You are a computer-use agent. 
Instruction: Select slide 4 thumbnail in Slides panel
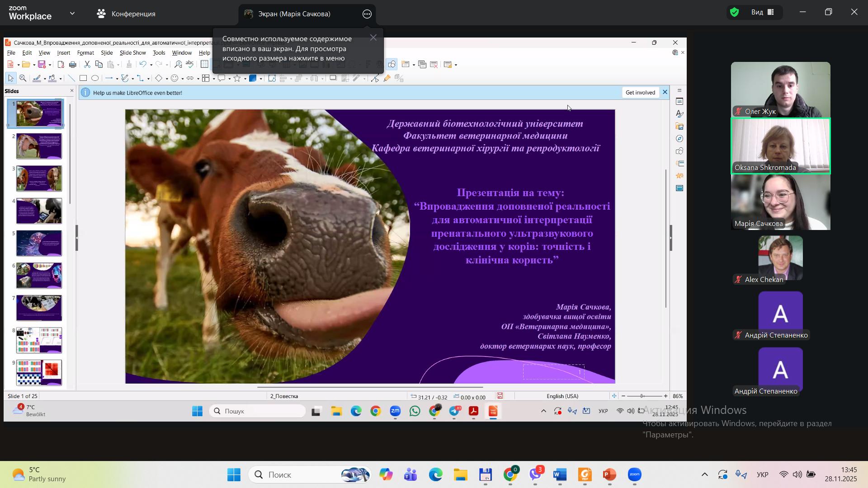[x=39, y=211]
